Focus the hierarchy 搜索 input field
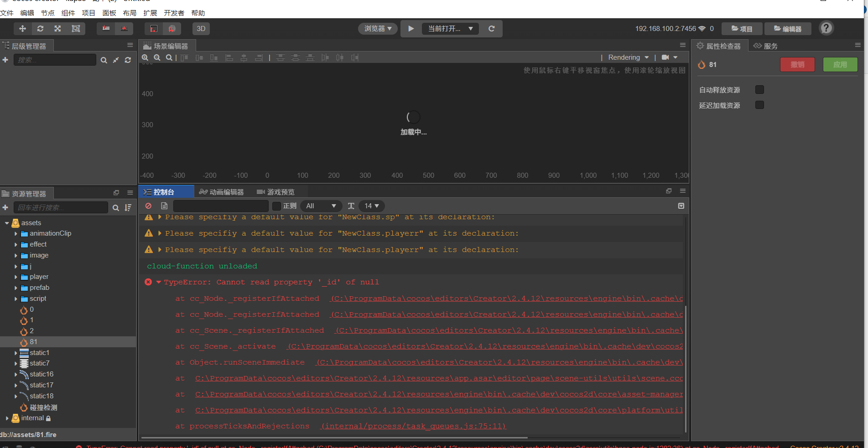The image size is (868, 448). coord(55,60)
